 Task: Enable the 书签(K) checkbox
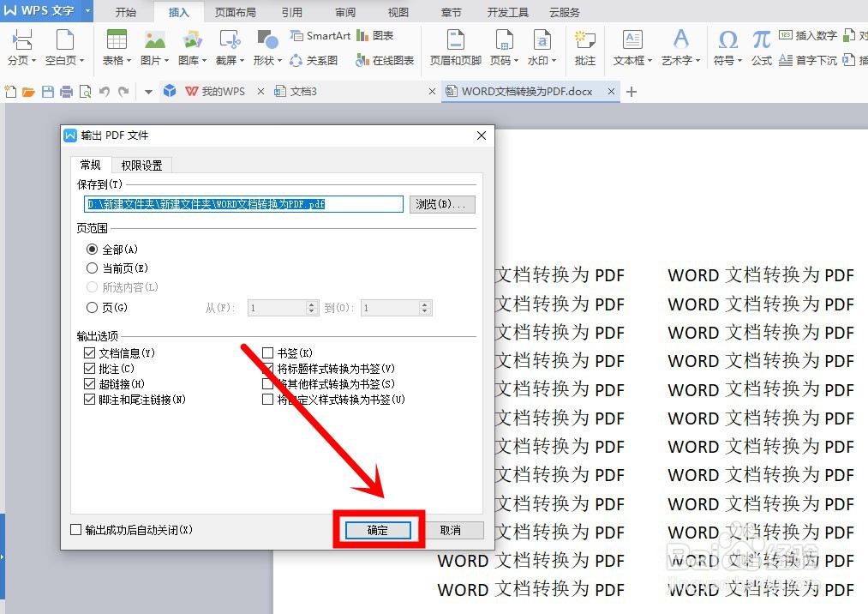(269, 353)
